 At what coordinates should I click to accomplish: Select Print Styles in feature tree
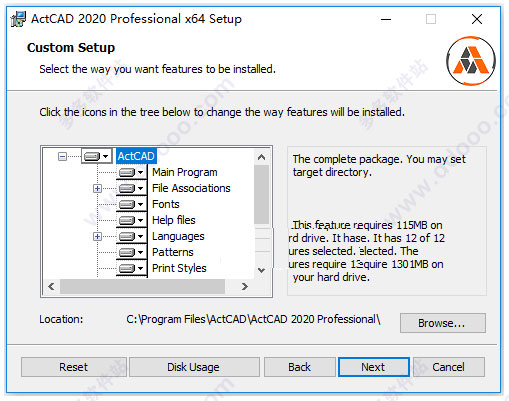coord(179,268)
